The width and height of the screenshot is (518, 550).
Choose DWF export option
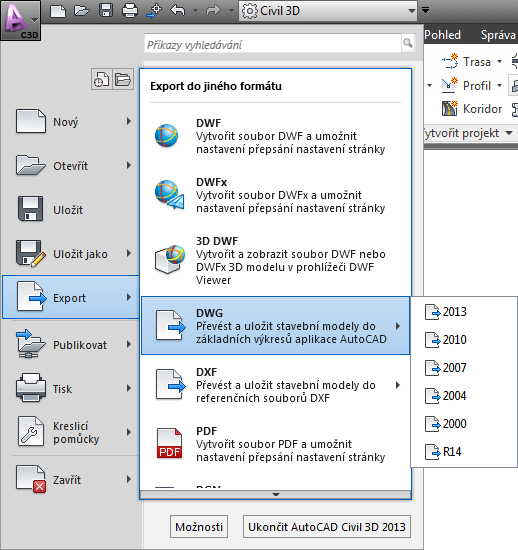[275, 136]
